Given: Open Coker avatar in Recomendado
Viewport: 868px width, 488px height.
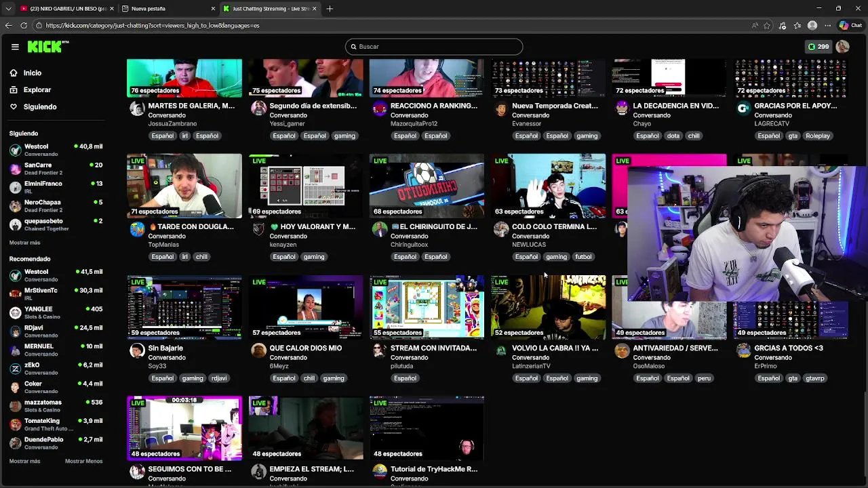Looking at the screenshot, I should click(15, 387).
